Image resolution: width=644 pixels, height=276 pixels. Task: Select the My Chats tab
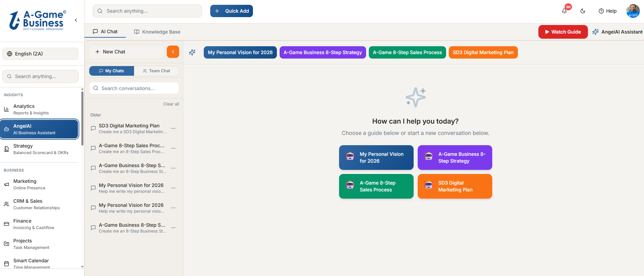(111, 71)
